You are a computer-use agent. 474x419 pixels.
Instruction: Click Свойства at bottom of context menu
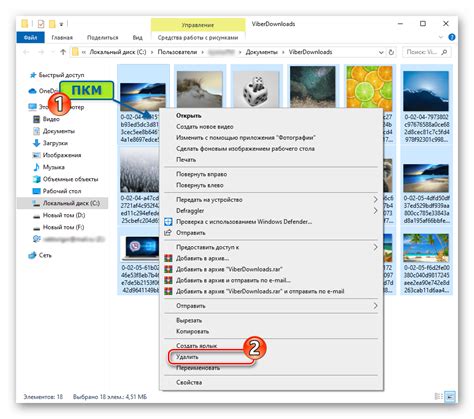pos(189,382)
